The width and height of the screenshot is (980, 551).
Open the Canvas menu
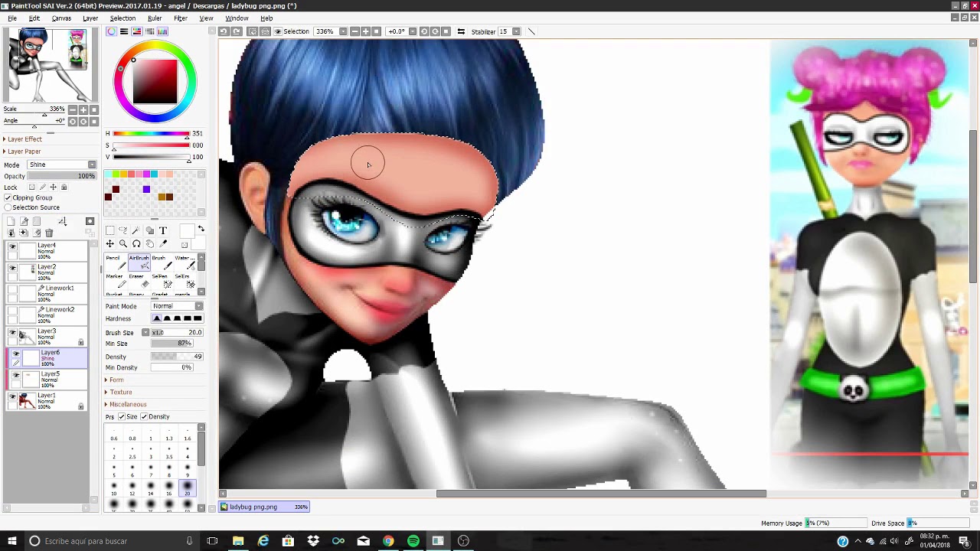tap(61, 18)
